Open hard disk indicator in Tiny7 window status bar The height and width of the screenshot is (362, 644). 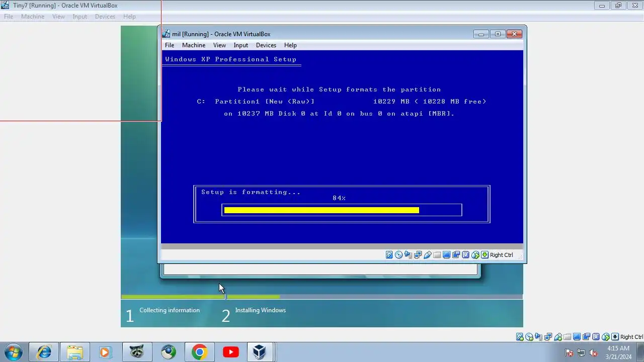tap(519, 337)
